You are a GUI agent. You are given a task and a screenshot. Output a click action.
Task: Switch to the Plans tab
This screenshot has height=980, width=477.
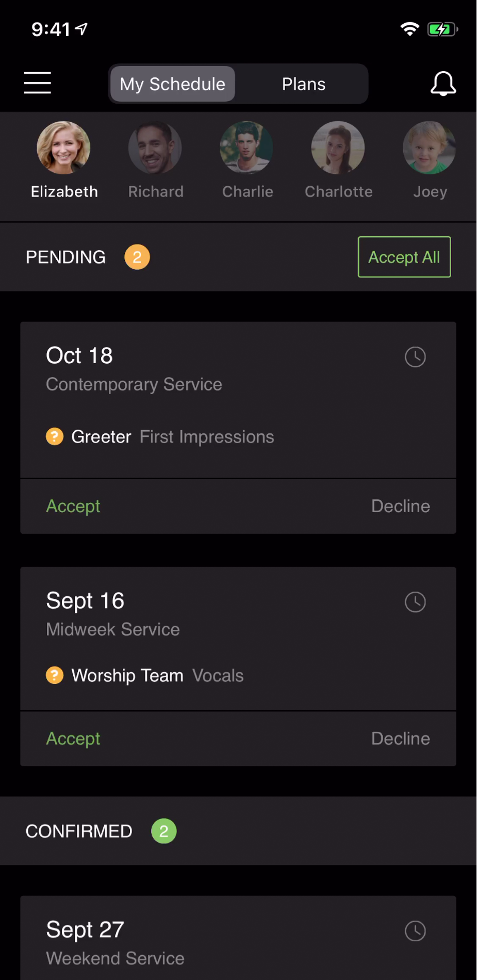[x=303, y=84]
